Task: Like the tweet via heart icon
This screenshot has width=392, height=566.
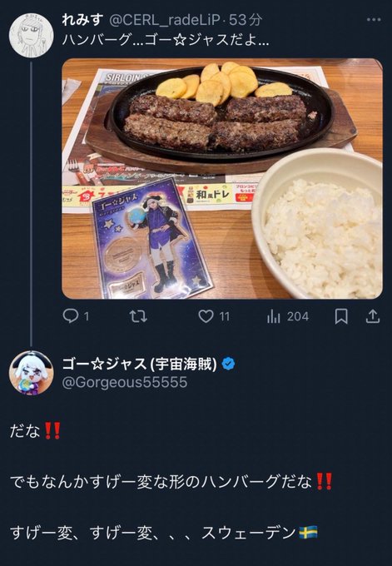Action: [206, 316]
